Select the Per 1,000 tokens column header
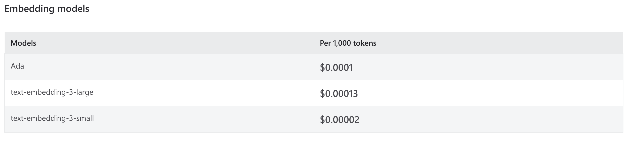 [x=348, y=43]
